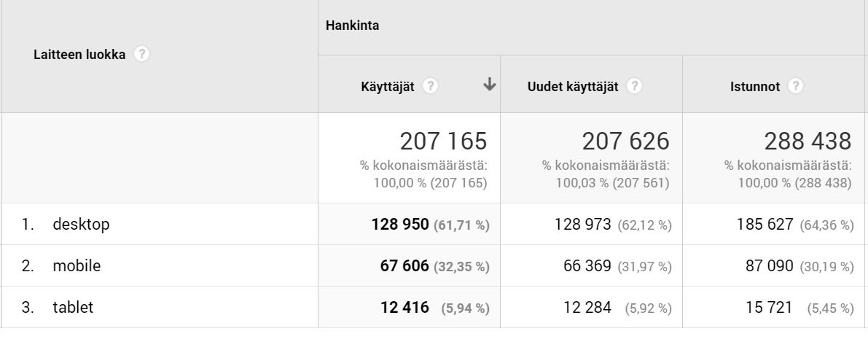Image resolution: width=868 pixels, height=342 pixels.
Task: Sort by Uudet käyttäjät column header
Action: 573,87
